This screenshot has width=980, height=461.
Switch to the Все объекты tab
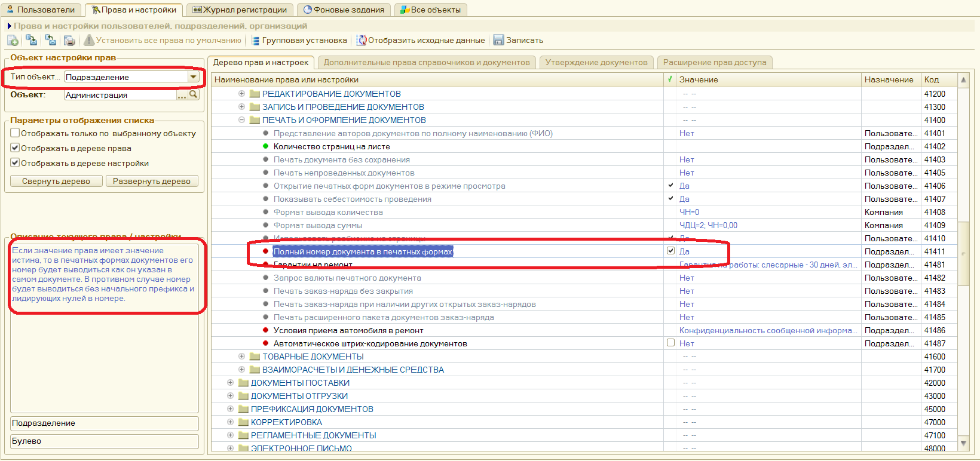point(430,10)
